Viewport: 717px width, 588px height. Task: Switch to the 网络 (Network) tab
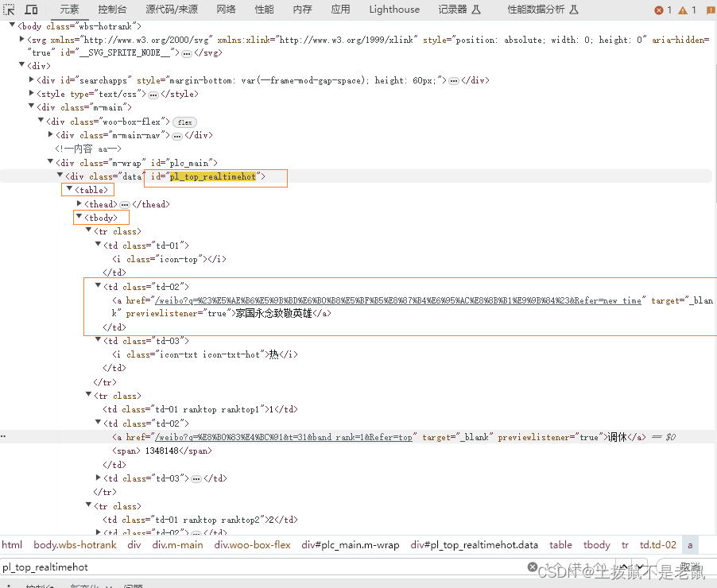click(226, 10)
